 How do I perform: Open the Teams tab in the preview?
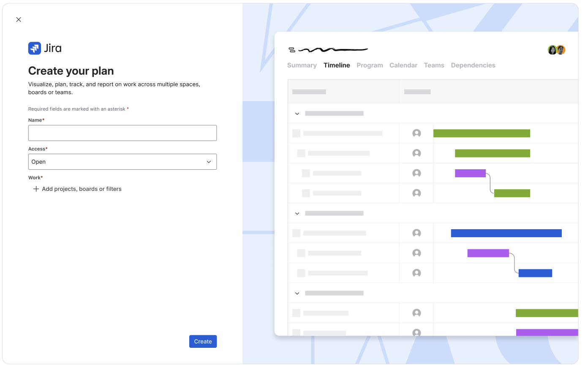434,65
